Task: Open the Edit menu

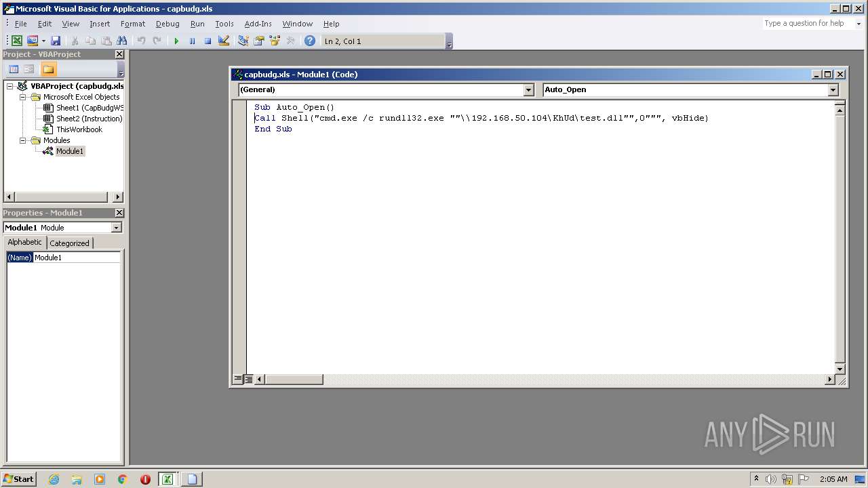Action: tap(45, 24)
